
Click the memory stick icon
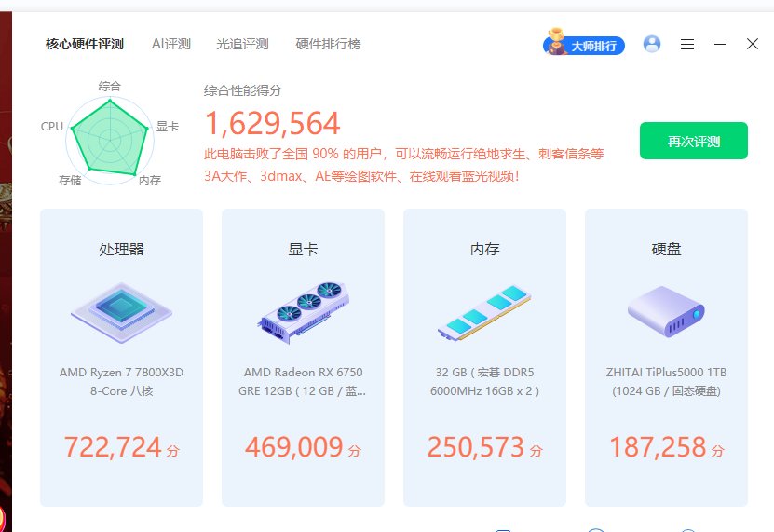(484, 313)
